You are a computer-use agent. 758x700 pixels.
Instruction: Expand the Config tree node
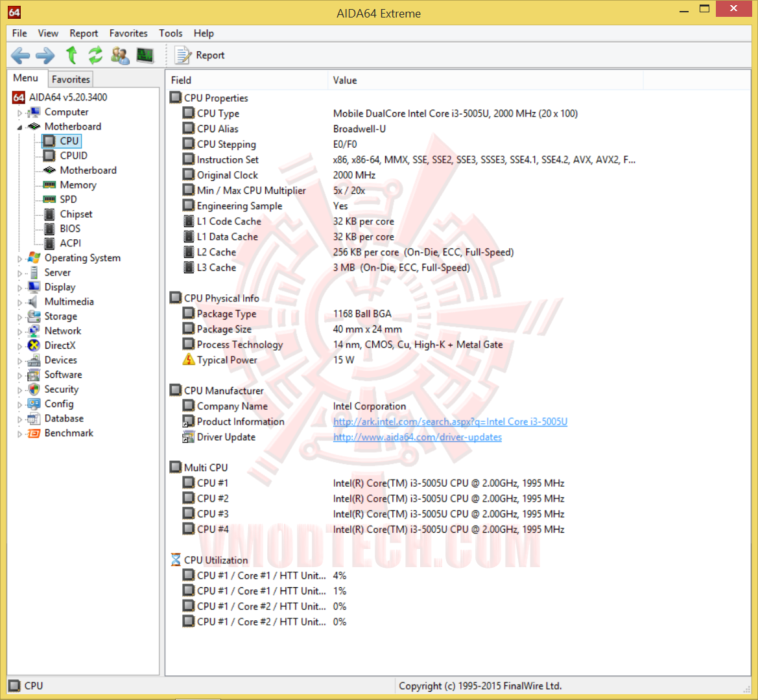click(x=20, y=404)
